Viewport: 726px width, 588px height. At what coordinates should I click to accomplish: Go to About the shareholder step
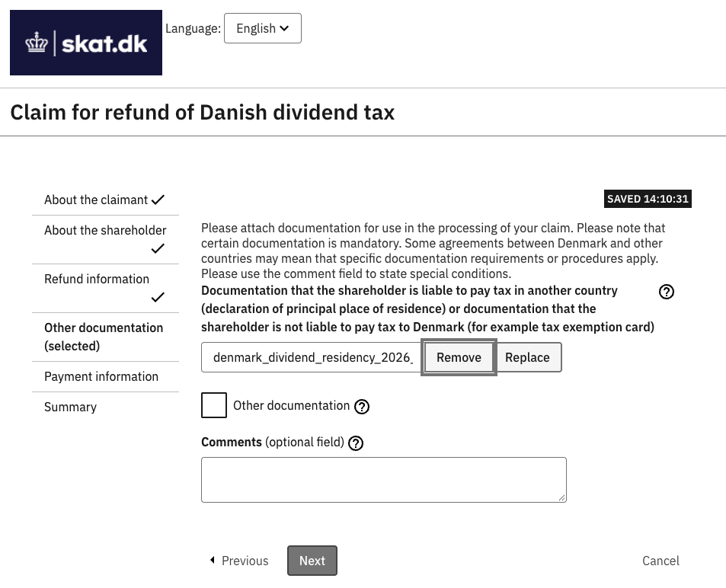point(105,230)
